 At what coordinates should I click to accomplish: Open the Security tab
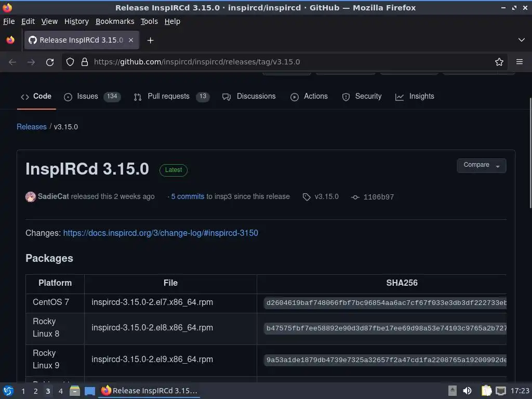coord(362,96)
